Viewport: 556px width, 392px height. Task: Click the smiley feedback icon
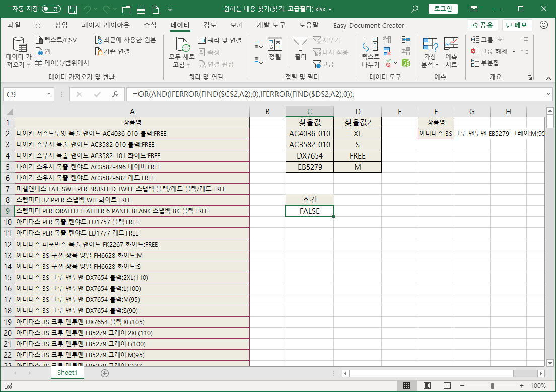coord(543,25)
